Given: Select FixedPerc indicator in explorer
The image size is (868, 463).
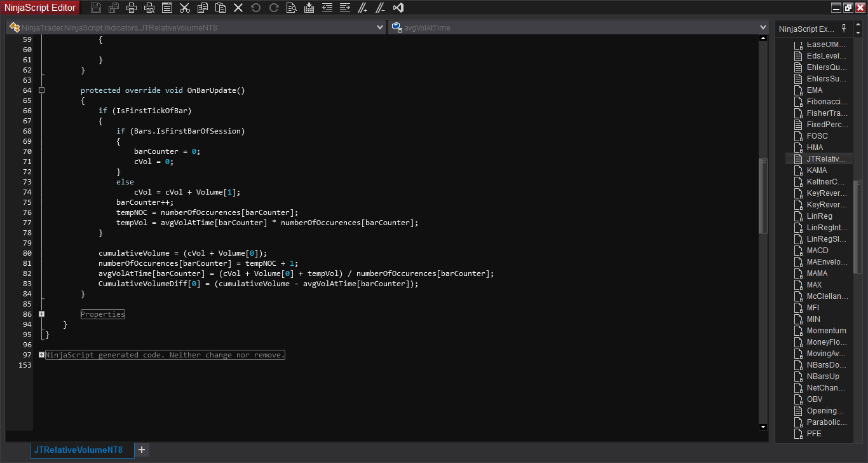Looking at the screenshot, I should pyautogui.click(x=827, y=125).
